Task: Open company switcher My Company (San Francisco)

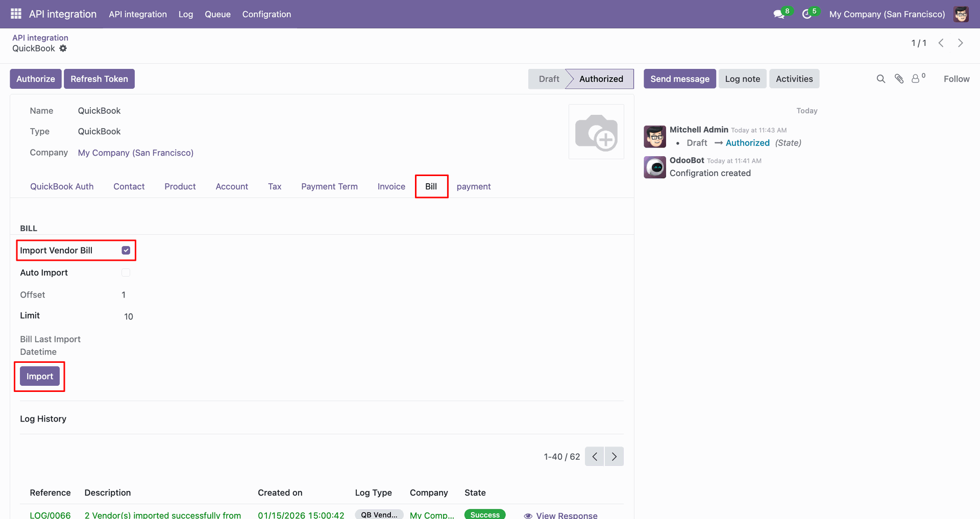Action: click(887, 14)
